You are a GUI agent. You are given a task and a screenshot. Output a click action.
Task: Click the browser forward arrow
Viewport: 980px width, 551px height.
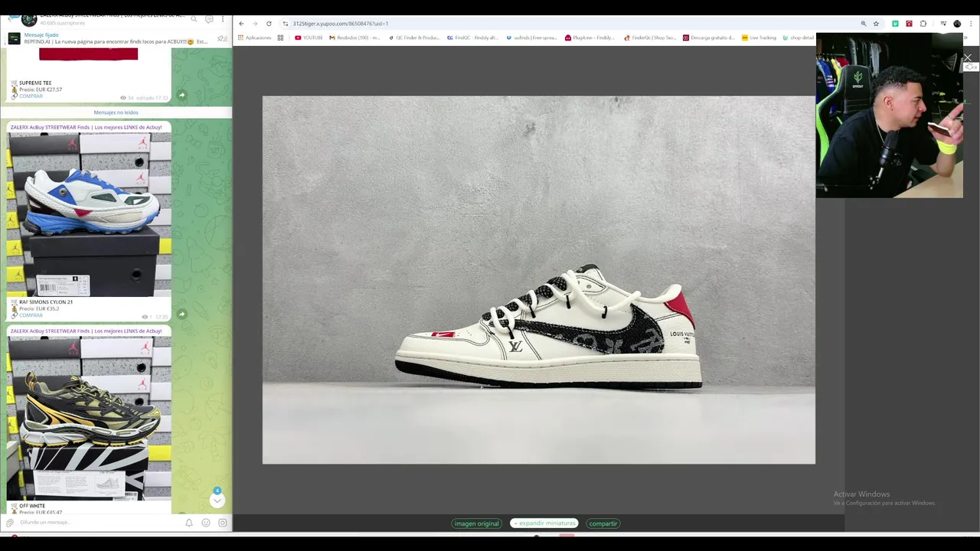pos(255,24)
